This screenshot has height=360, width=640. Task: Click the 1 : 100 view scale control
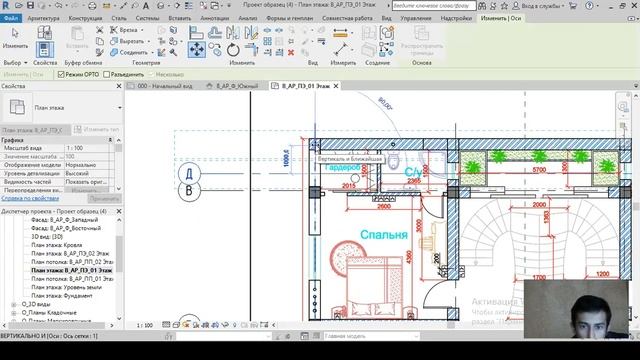[x=144, y=325]
